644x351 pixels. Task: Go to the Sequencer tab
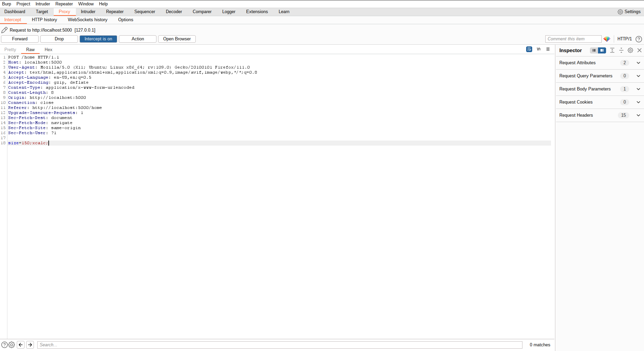point(145,12)
